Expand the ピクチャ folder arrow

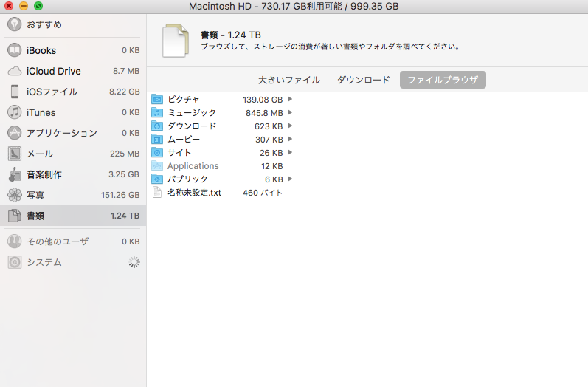pyautogui.click(x=289, y=99)
